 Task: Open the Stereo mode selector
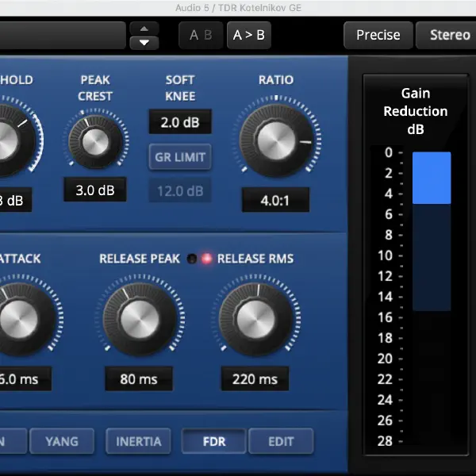[450, 35]
